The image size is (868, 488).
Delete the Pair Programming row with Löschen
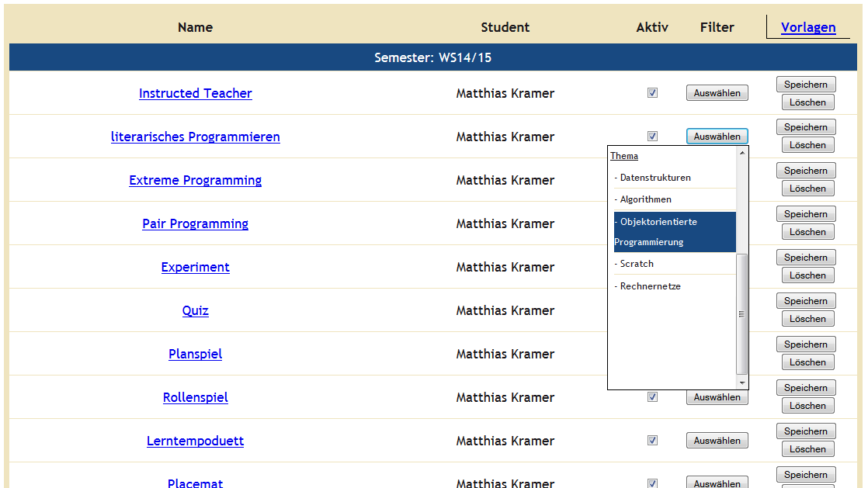(x=807, y=232)
